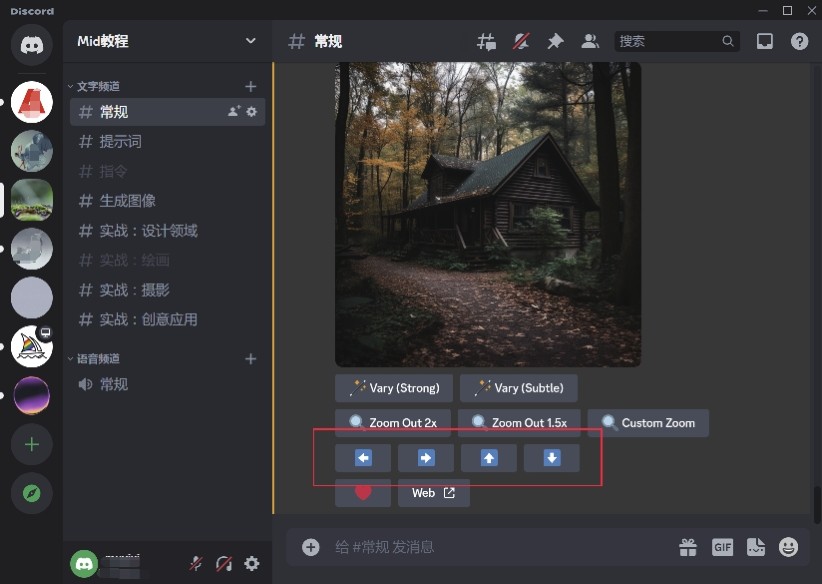Add a new server
This screenshot has height=584, width=822.
31,445
